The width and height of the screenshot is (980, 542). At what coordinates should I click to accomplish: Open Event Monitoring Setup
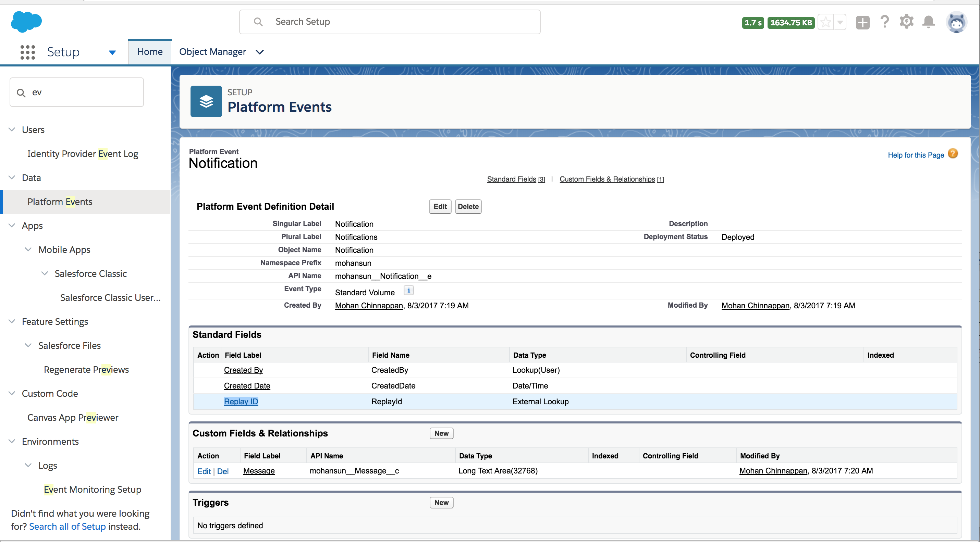pyautogui.click(x=93, y=489)
